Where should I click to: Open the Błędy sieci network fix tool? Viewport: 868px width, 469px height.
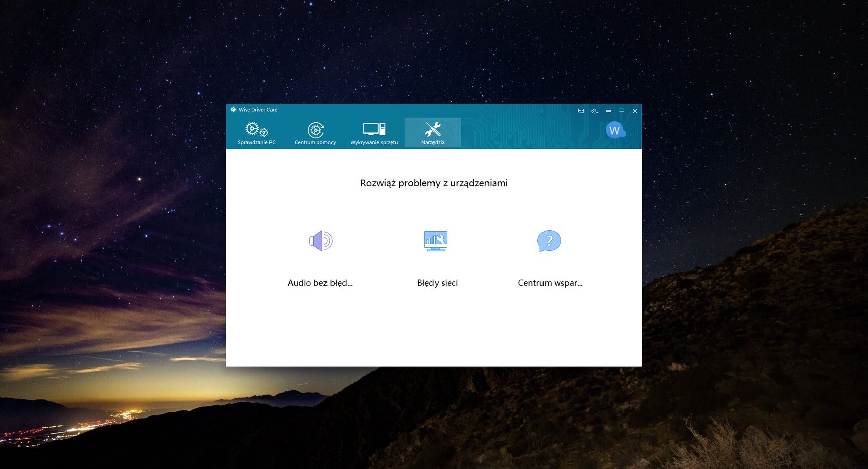coord(436,241)
